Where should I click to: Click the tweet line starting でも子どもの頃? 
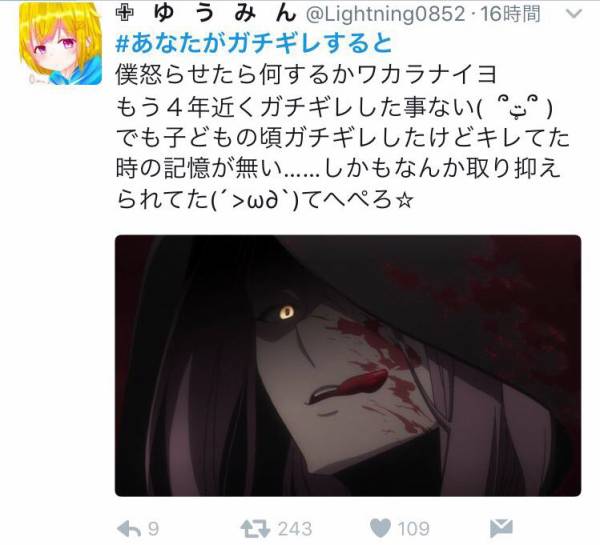coord(342,138)
